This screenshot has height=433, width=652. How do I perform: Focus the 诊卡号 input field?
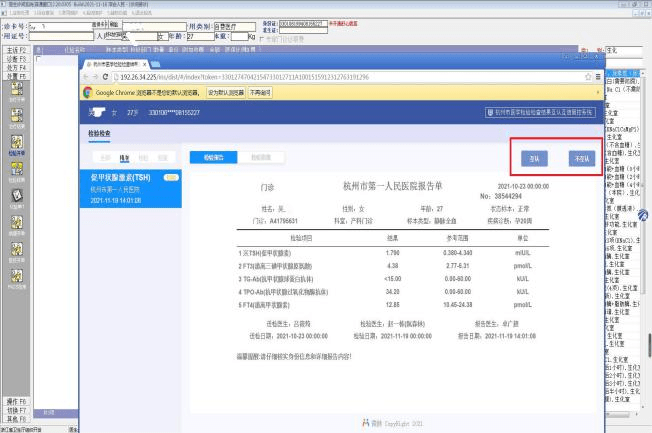point(61,27)
